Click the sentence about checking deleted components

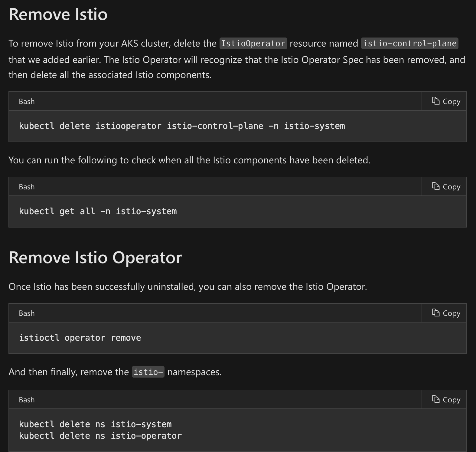(x=189, y=160)
